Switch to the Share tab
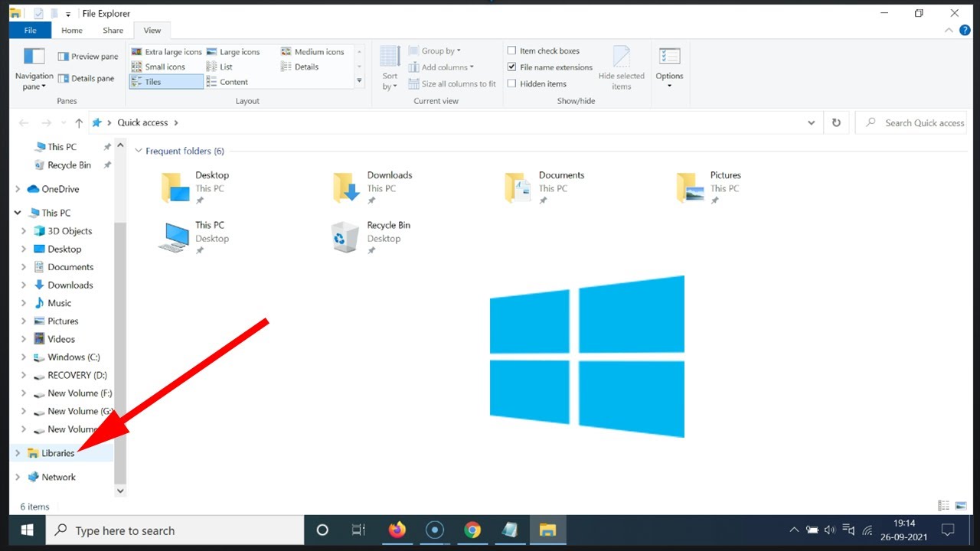 point(113,31)
